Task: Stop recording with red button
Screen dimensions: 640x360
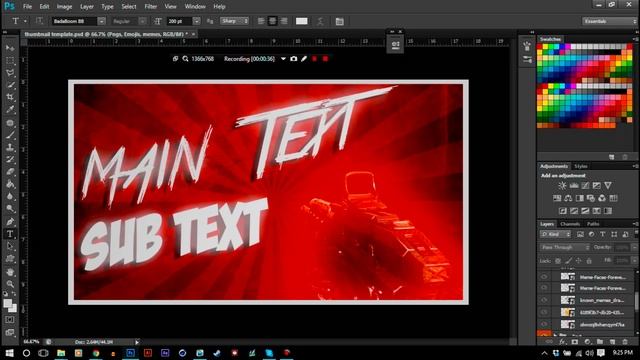Action: click(325, 59)
